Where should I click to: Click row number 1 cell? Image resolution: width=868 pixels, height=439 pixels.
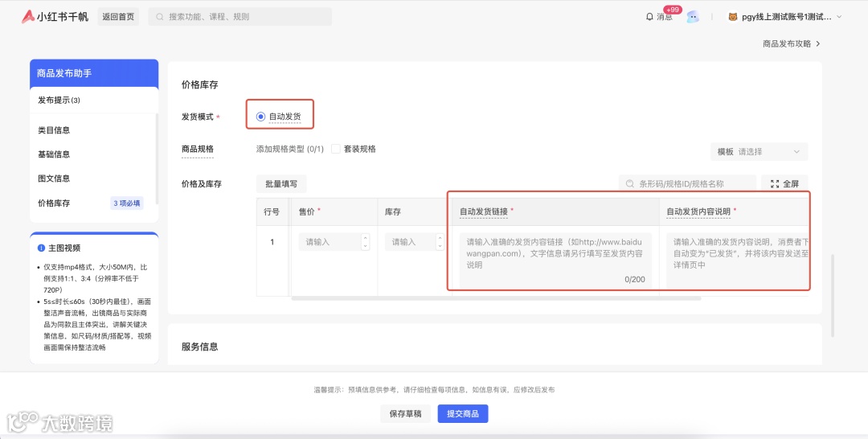click(272, 242)
